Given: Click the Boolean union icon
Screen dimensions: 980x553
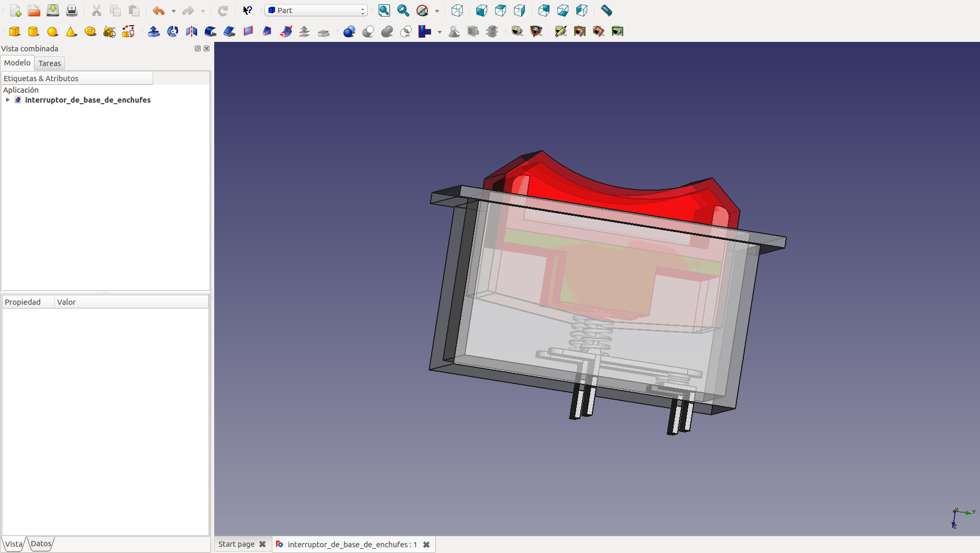Looking at the screenshot, I should click(387, 31).
